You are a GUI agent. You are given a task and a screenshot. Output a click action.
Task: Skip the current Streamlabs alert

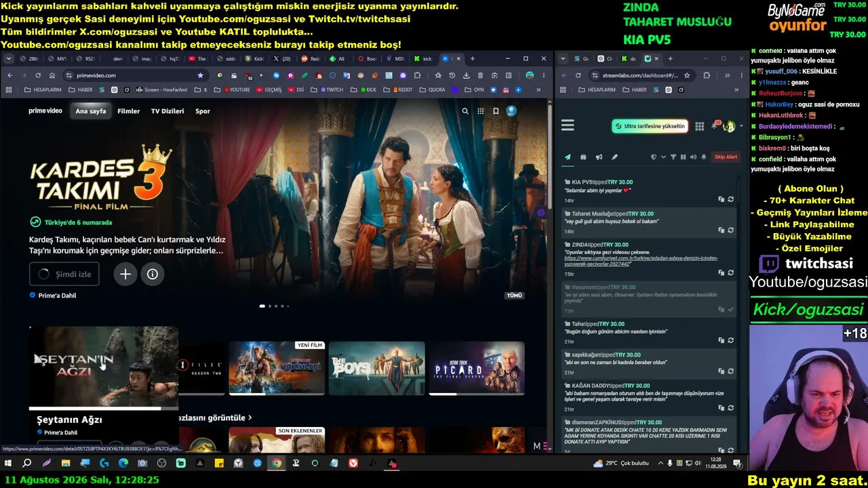(x=726, y=157)
